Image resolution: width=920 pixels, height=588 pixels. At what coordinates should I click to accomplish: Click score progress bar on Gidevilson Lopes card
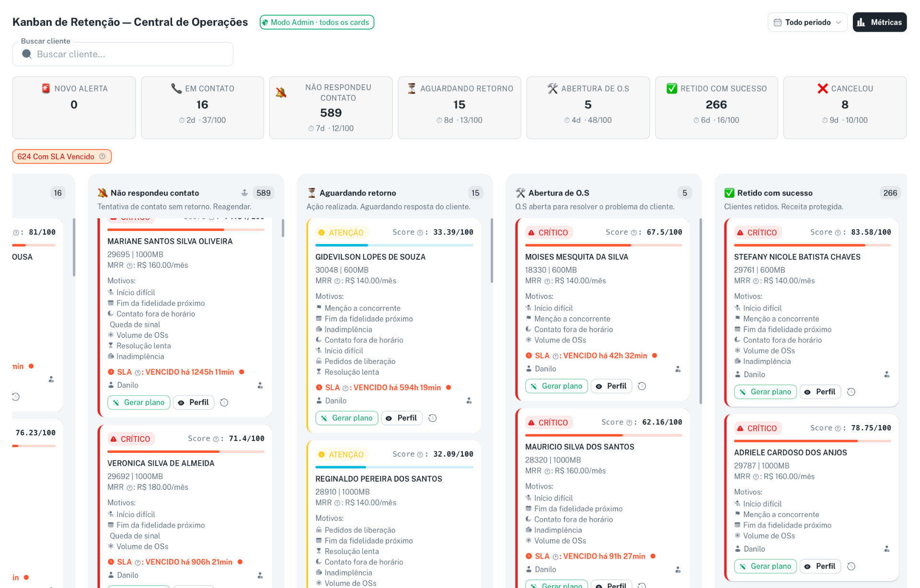(394, 245)
